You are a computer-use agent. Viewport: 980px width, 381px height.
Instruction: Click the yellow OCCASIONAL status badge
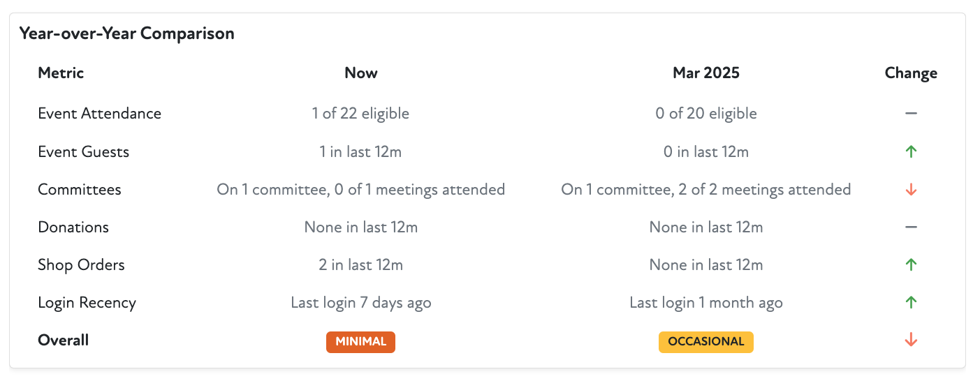pyautogui.click(x=705, y=342)
